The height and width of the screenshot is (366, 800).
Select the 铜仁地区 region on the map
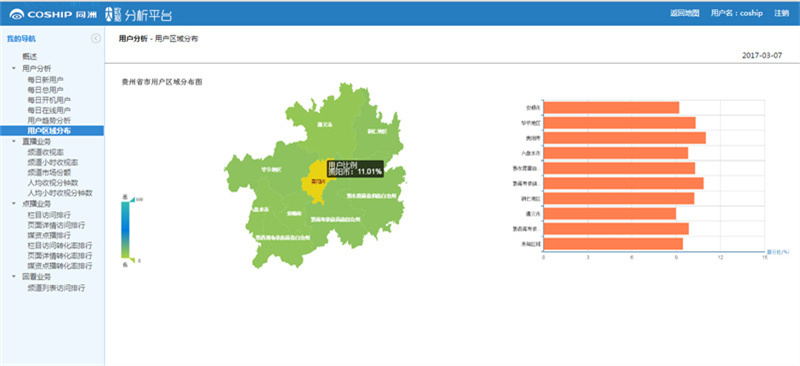click(378, 131)
